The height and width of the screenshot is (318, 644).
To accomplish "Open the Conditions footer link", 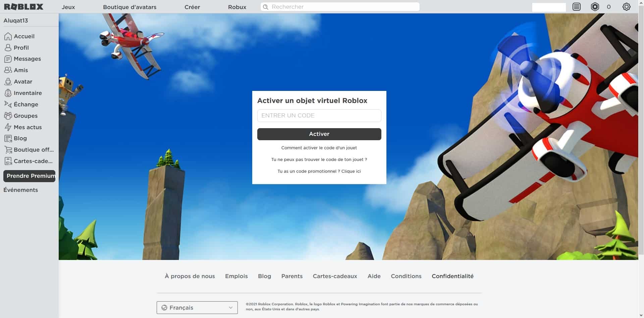I will coord(406,276).
